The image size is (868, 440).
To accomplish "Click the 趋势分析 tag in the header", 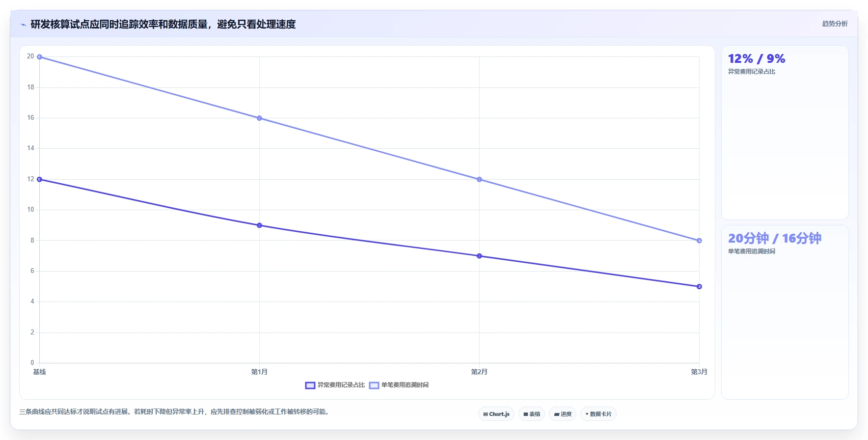I will pos(835,24).
